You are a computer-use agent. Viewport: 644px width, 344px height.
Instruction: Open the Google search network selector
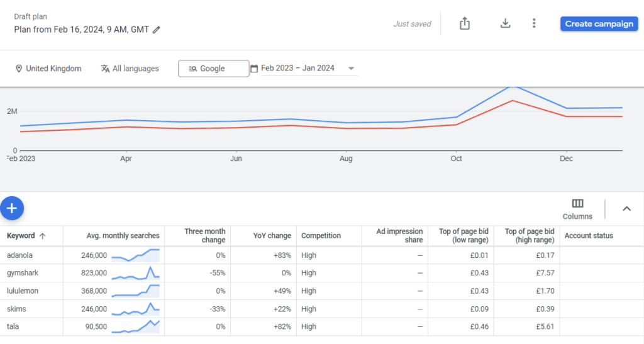tap(213, 69)
